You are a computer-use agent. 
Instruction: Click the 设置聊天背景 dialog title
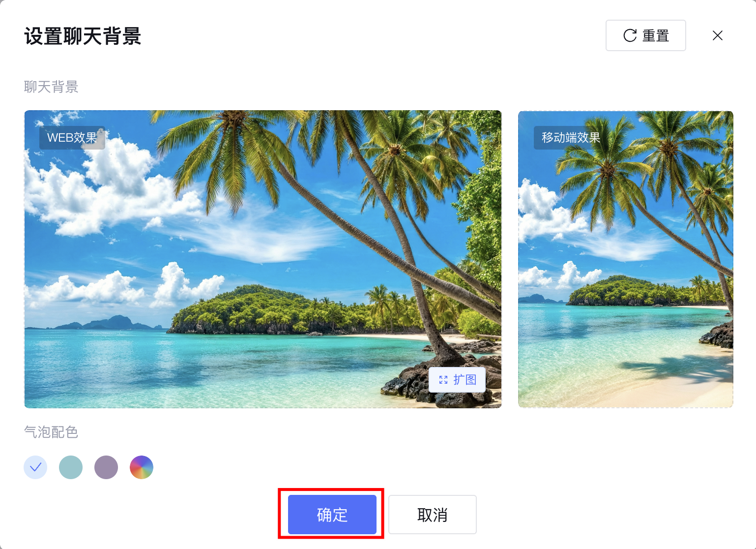(x=83, y=36)
